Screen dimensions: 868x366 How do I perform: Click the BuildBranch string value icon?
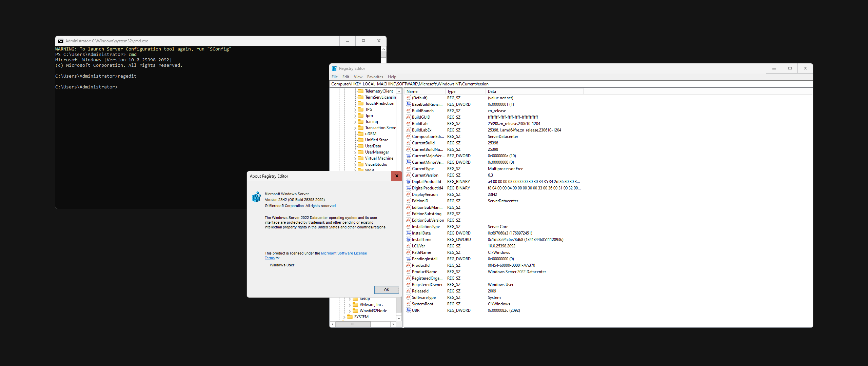(x=409, y=111)
